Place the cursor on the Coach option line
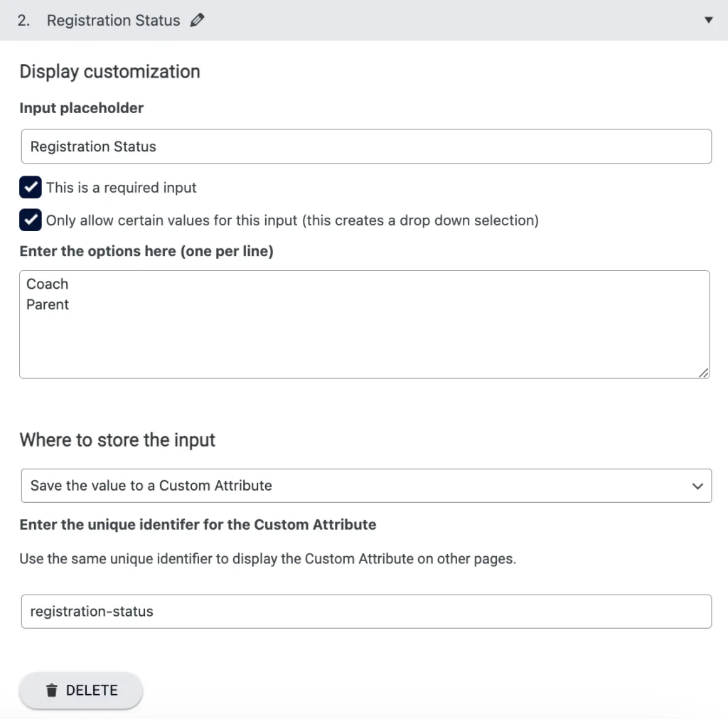The height and width of the screenshot is (719, 728). (47, 283)
